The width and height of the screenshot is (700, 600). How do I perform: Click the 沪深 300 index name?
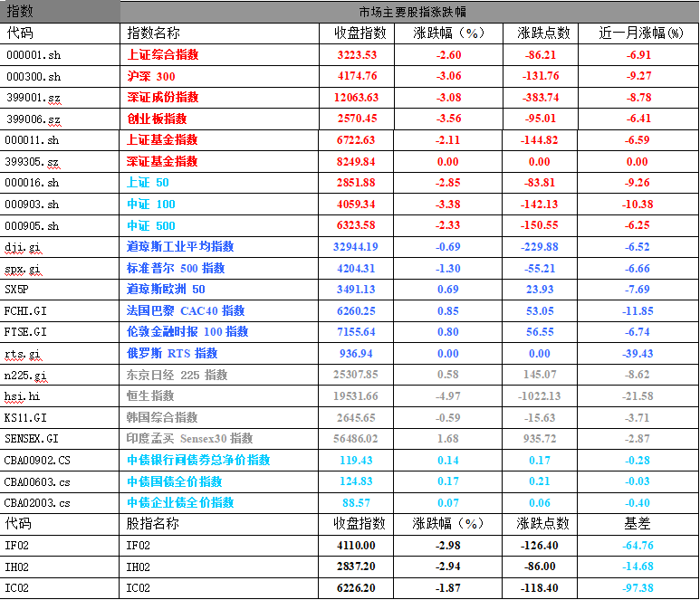pos(151,76)
